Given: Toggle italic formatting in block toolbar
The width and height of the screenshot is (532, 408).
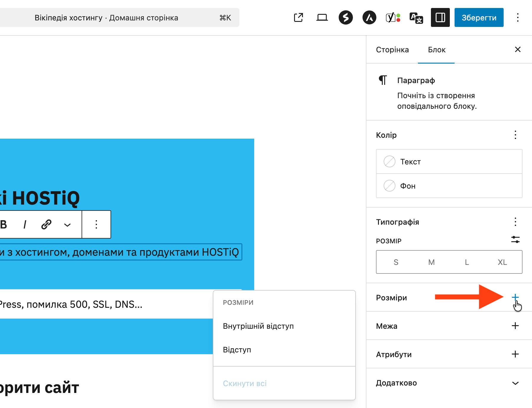Looking at the screenshot, I should pyautogui.click(x=25, y=225).
